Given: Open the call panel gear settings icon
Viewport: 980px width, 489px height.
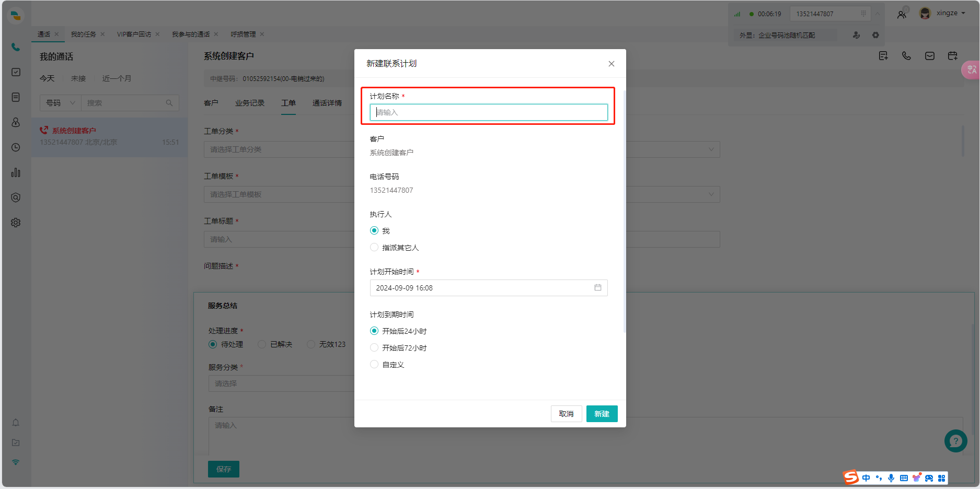Looking at the screenshot, I should point(875,35).
